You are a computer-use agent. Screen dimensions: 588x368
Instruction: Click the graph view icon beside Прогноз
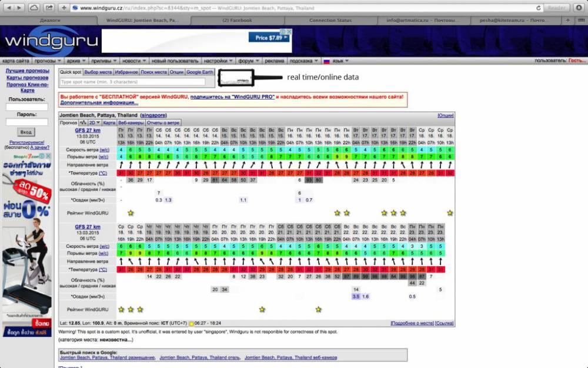coord(83,122)
